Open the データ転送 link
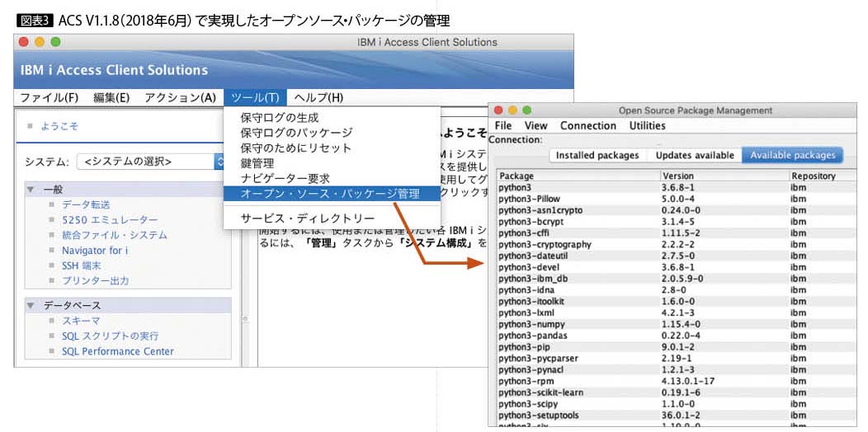Screen dimensions: 868x432 (x=86, y=204)
